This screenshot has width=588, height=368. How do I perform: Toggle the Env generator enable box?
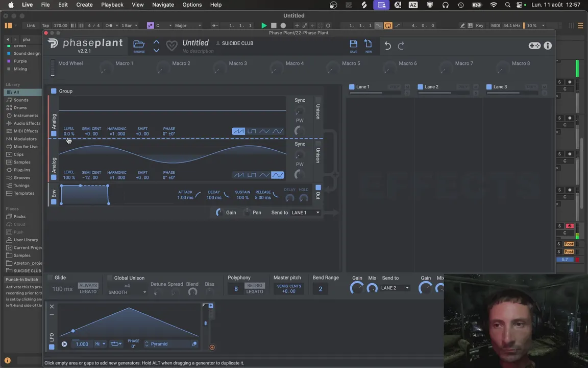tap(54, 202)
